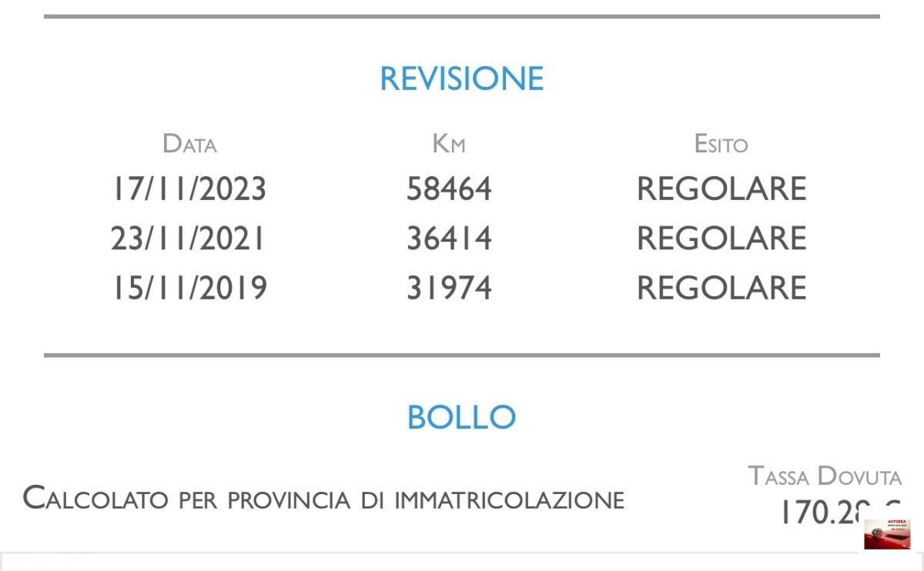Viewport: 924px width, 571px height.
Task: Open the Autoera red car thumbnail
Action: [887, 533]
